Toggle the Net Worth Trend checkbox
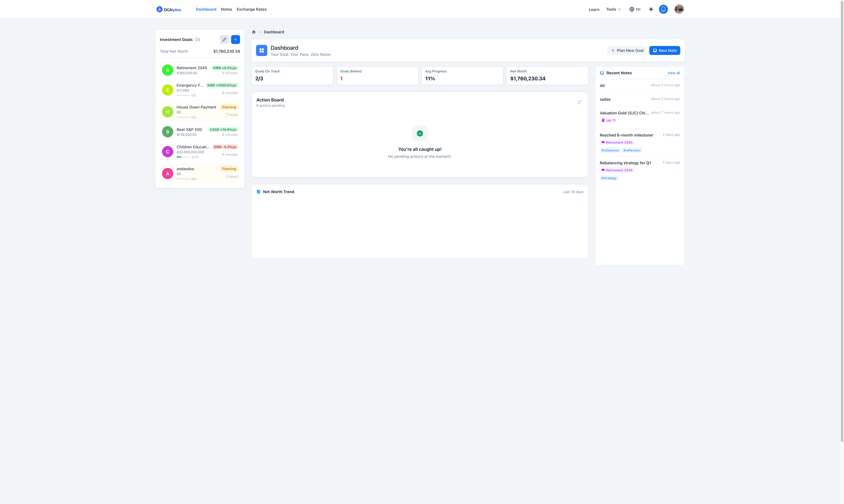This screenshot has height=504, width=844. 258,192
